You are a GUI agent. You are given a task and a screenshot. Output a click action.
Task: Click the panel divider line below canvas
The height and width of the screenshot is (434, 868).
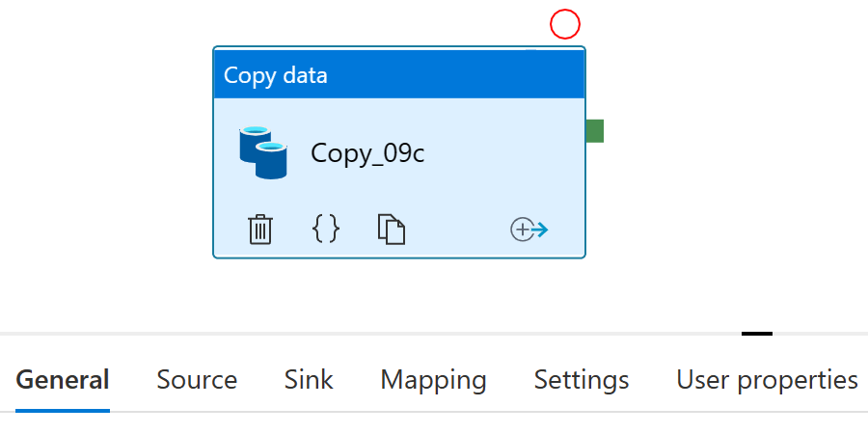click(x=386, y=334)
